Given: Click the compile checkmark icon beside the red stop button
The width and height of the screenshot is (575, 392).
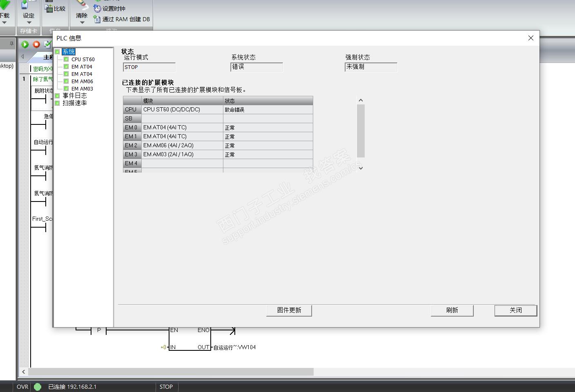Looking at the screenshot, I should coord(48,44).
